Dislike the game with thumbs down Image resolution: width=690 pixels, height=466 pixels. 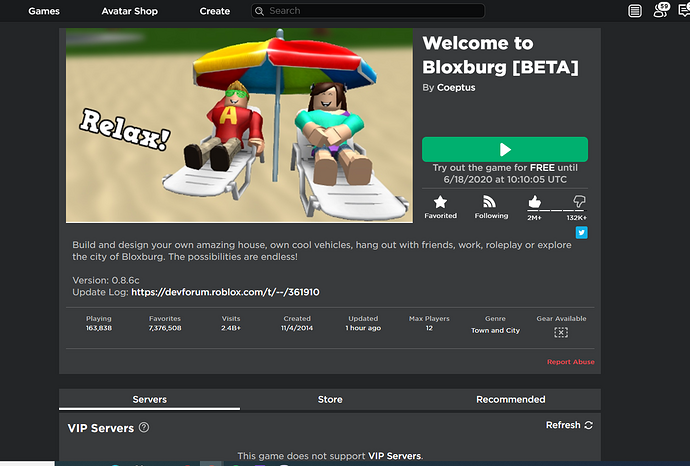579,202
